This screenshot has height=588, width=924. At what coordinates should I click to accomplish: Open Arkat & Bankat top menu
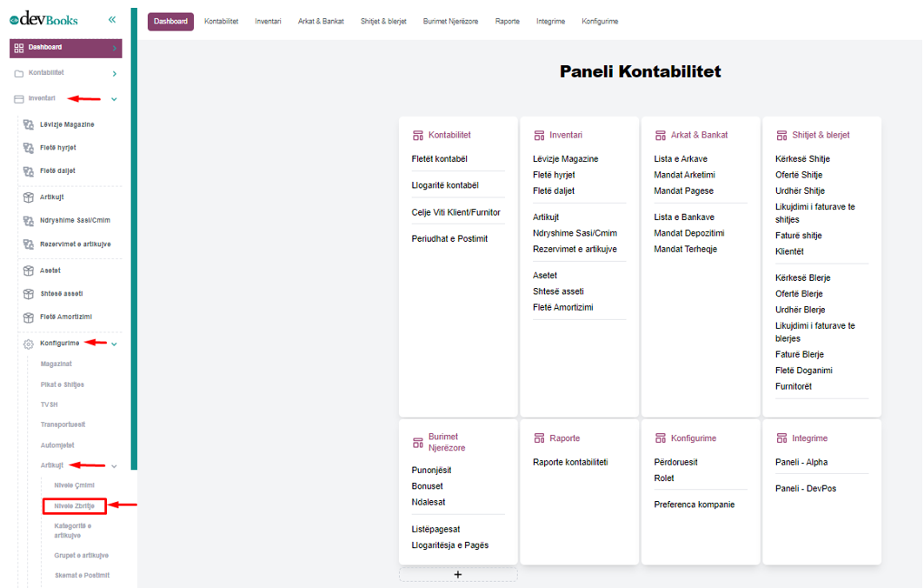tap(321, 21)
